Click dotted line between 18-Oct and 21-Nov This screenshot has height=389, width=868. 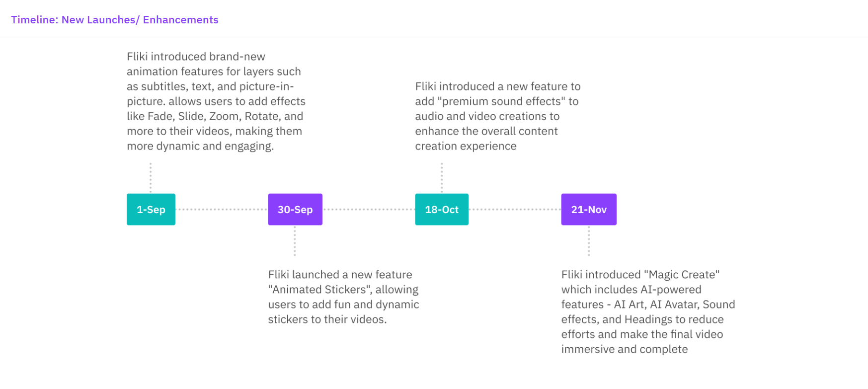tap(515, 209)
